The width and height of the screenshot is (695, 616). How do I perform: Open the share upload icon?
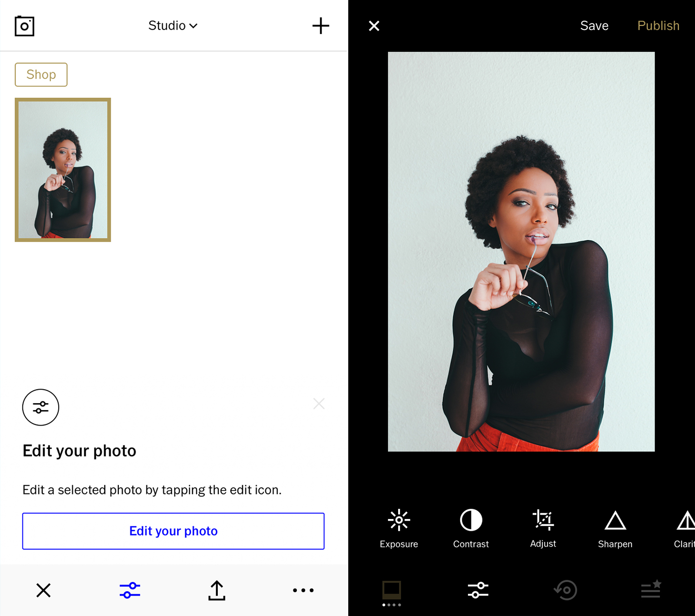click(217, 590)
